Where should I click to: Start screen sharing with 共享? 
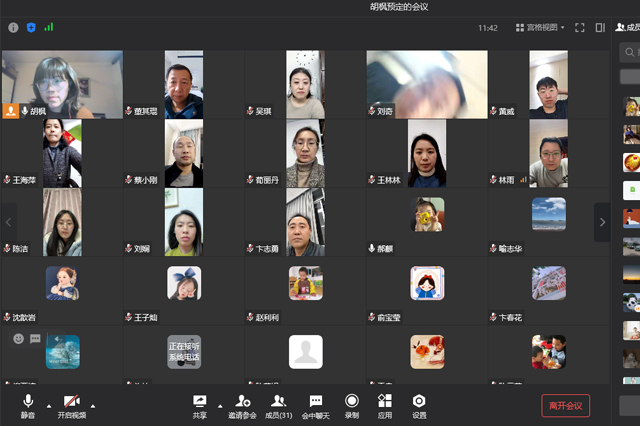click(199, 404)
